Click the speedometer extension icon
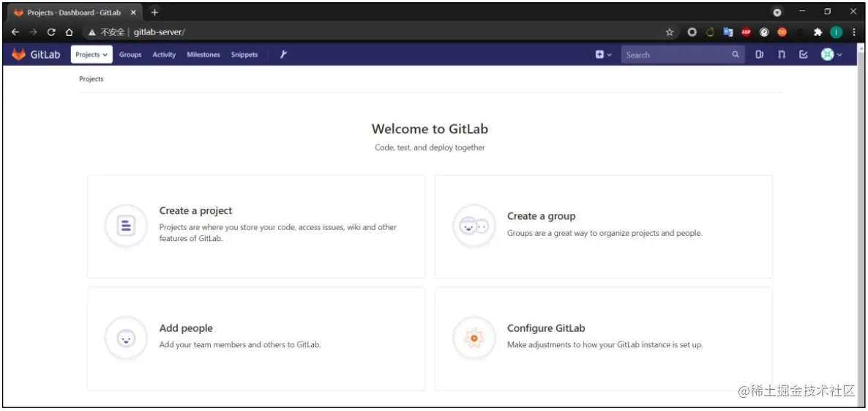 click(764, 32)
